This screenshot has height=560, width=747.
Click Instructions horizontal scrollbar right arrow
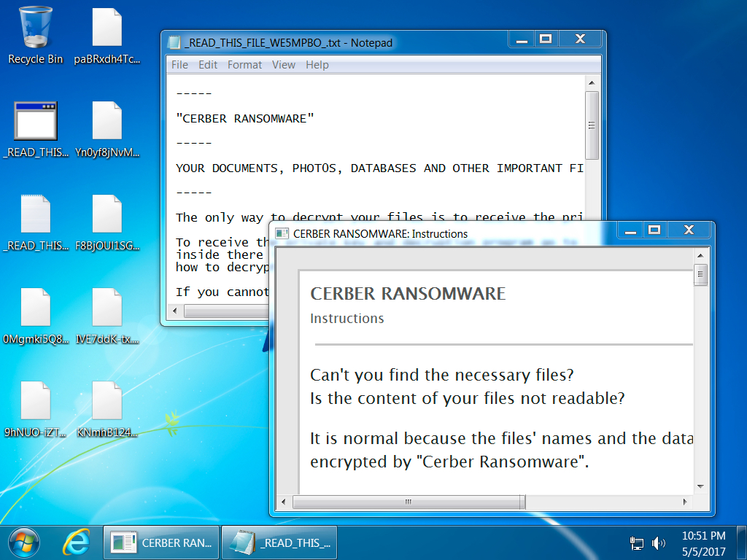(685, 502)
